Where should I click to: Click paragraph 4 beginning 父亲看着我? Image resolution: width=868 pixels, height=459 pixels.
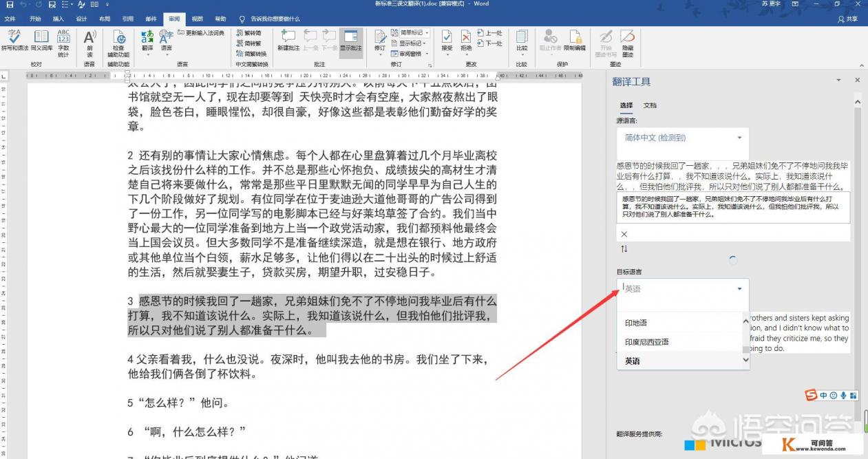308,367
